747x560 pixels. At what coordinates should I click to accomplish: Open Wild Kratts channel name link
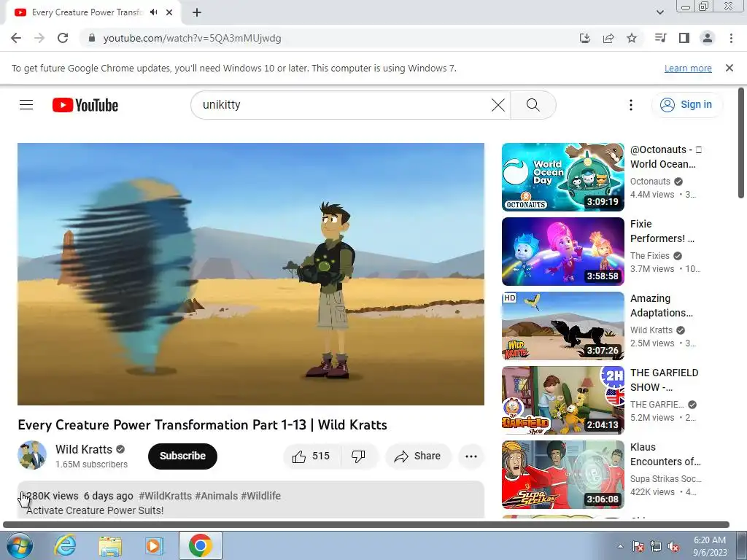(x=84, y=449)
